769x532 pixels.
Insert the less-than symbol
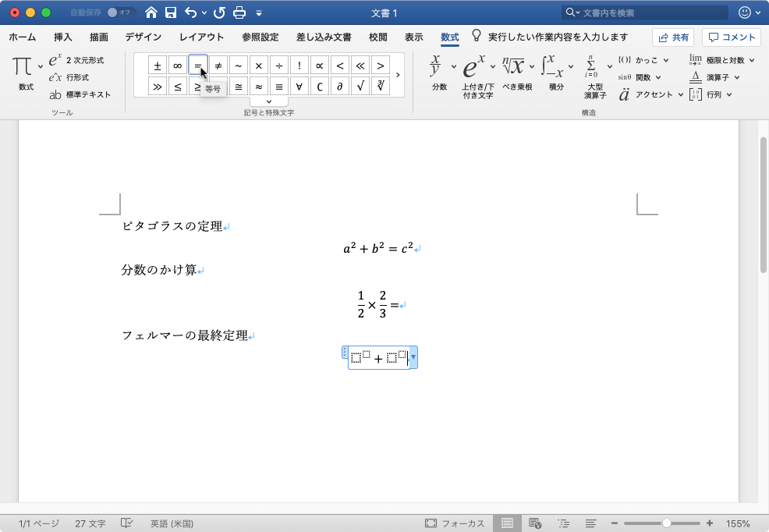pyautogui.click(x=340, y=66)
